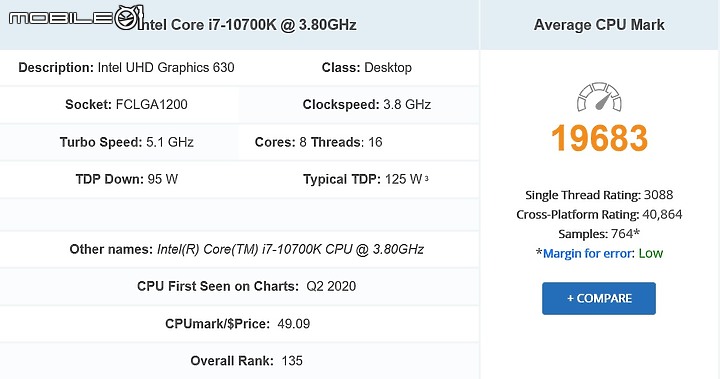Viewport: 720px width, 379px height.
Task: Click the Clockspeed 3.8 GHz cell
Action: (366, 104)
